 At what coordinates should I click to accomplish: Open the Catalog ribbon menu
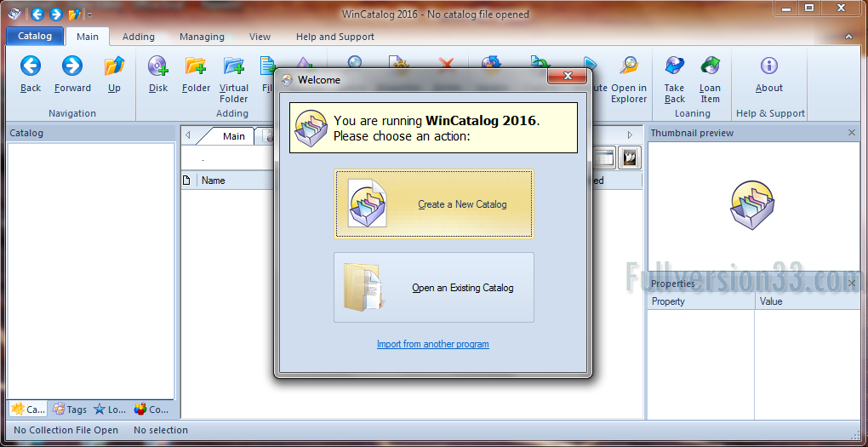click(x=35, y=36)
